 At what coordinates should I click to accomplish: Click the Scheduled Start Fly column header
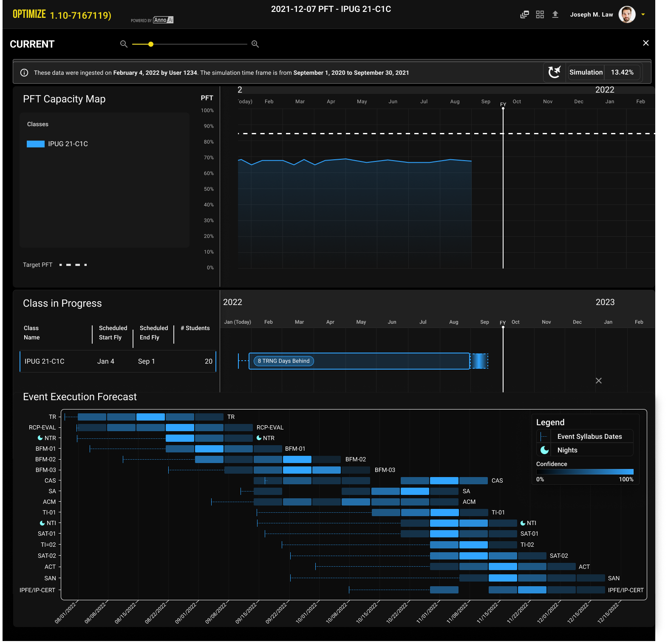(x=113, y=333)
